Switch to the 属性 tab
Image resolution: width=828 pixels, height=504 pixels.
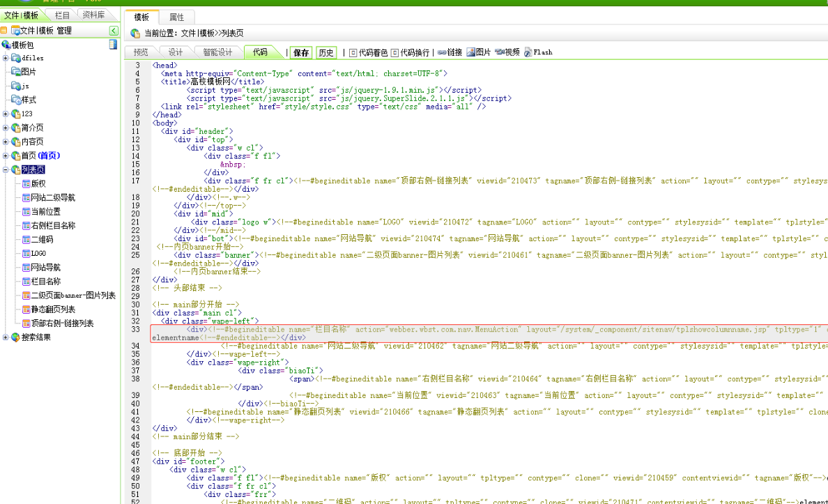click(176, 17)
